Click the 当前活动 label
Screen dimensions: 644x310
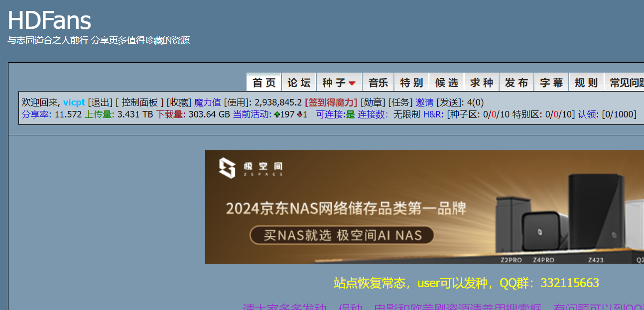[252, 114]
